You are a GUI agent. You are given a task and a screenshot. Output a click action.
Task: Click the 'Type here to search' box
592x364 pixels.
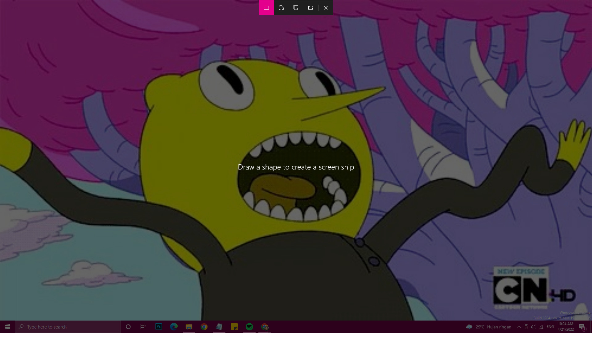click(68, 327)
